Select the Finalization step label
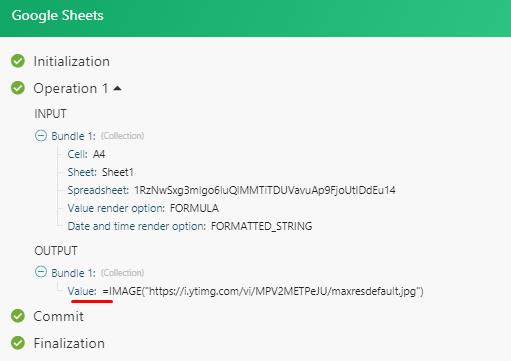The height and width of the screenshot is (361, 511). (69, 343)
